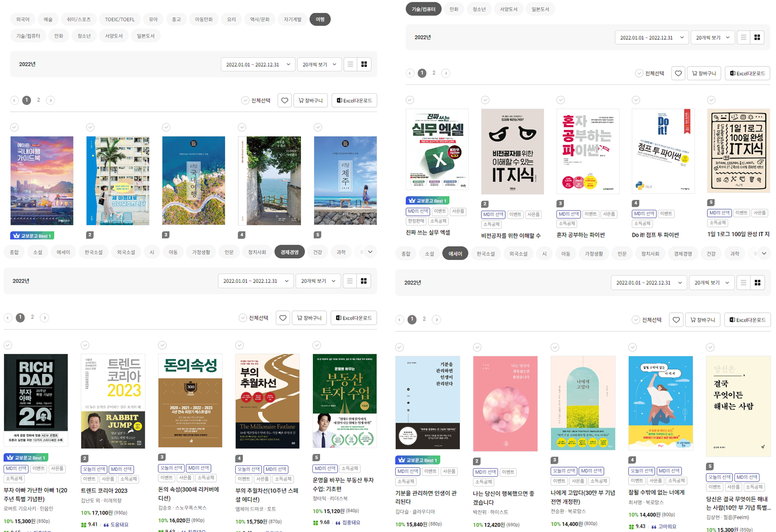Open the date range dropdown in 기술/컴퓨터 panel
The image size is (776, 532).
(x=652, y=38)
